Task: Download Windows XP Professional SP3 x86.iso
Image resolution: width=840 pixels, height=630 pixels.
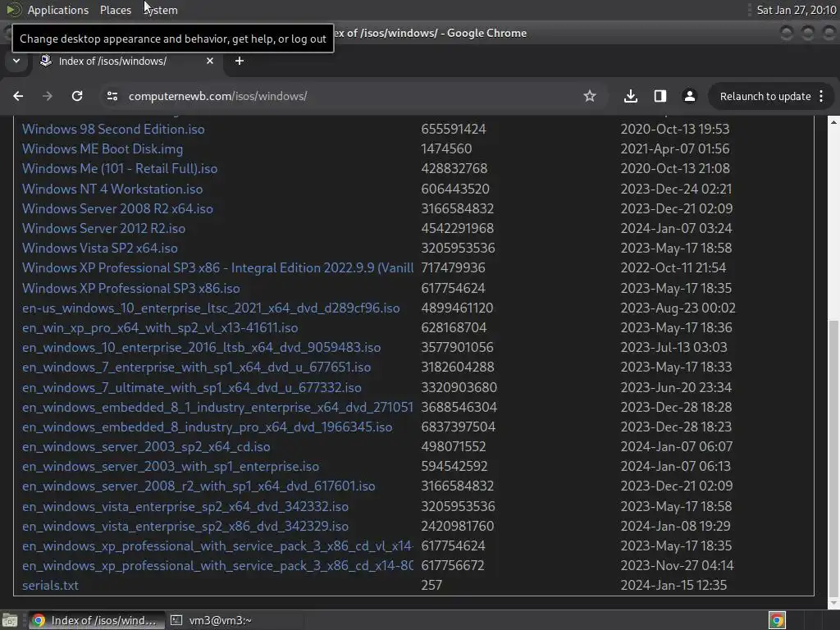Action: coord(130,288)
